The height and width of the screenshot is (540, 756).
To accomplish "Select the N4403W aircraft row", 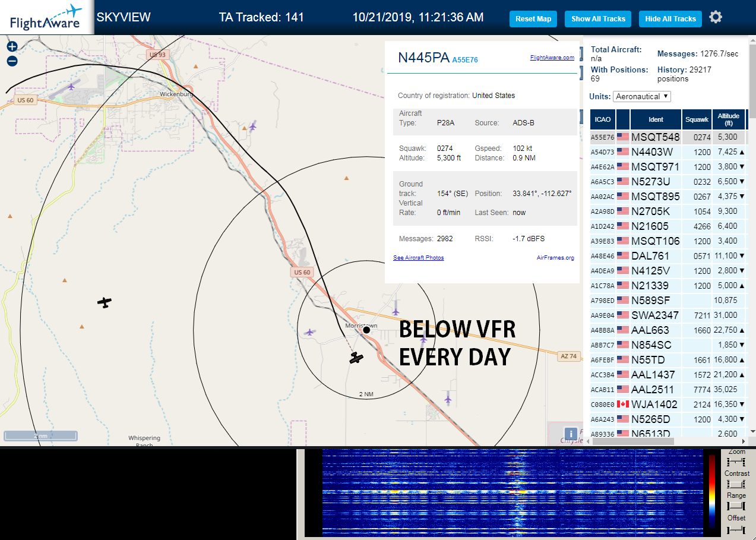I will pos(668,152).
